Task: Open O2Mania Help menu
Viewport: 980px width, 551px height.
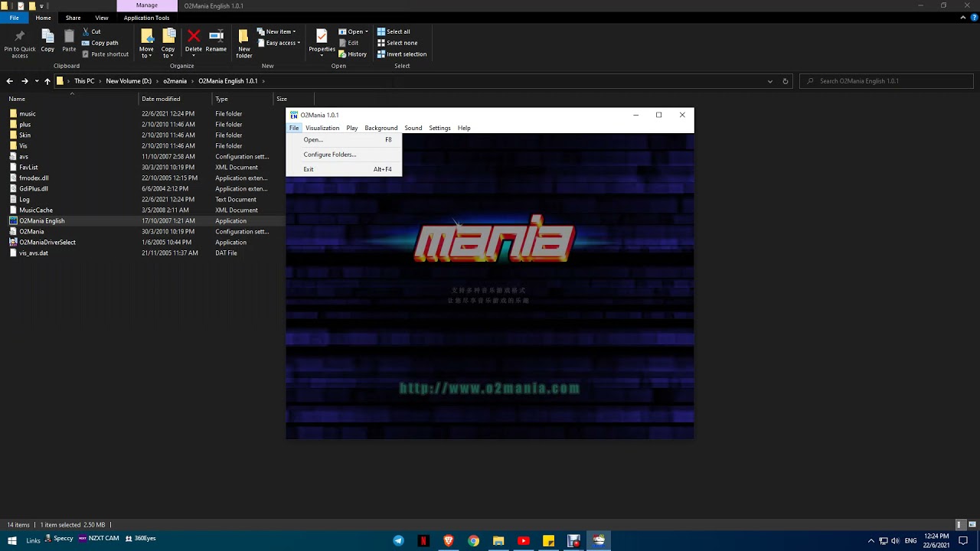Action: pos(464,128)
